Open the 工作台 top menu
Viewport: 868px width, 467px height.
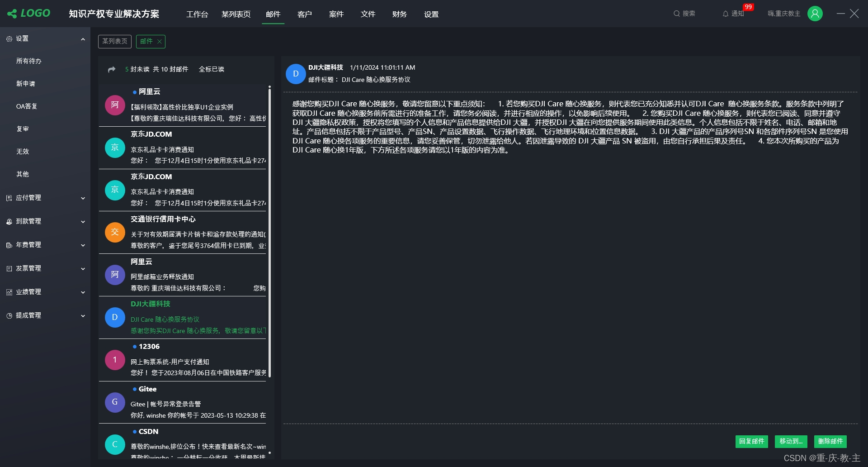coord(197,14)
